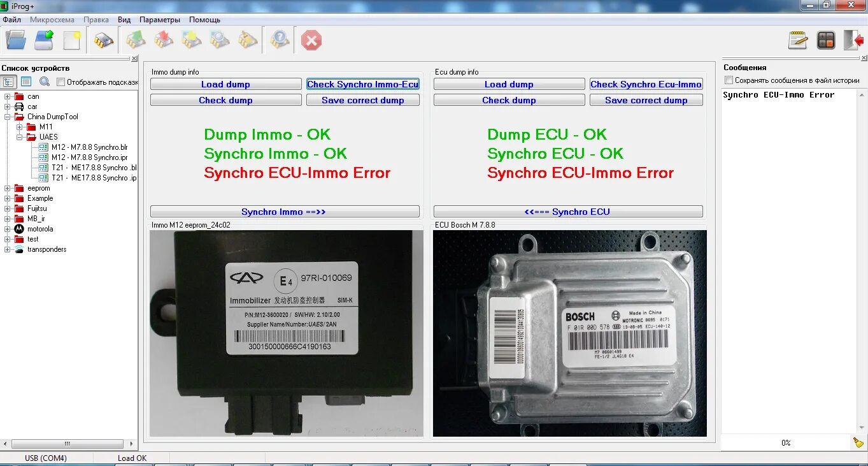Viewport: 868px width, 466px height.
Task: Collapse the 'China DumpTool' folder
Action: point(8,117)
